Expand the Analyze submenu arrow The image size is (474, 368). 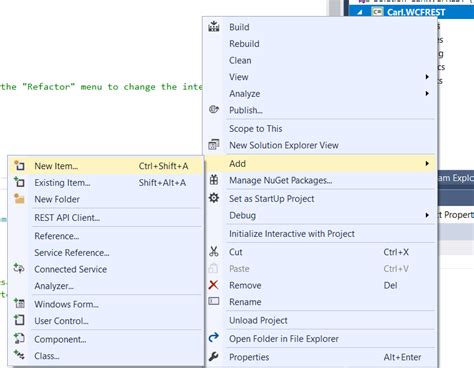427,93
